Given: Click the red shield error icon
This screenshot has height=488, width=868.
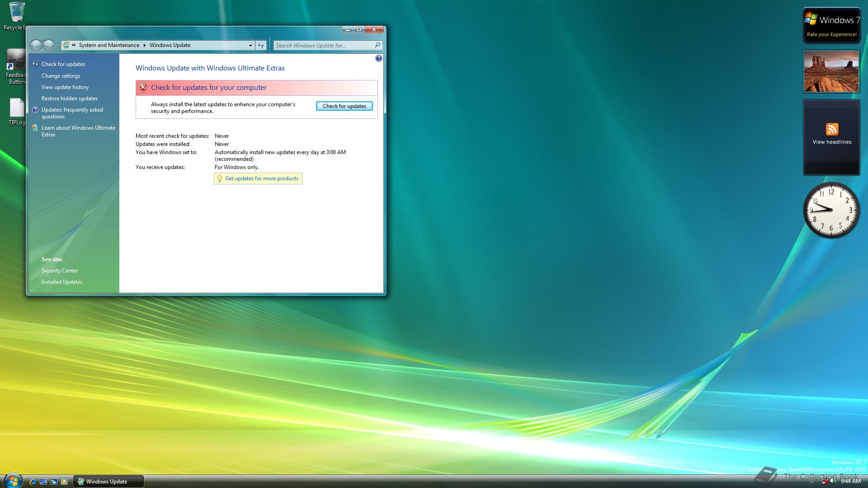Looking at the screenshot, I should 143,87.
